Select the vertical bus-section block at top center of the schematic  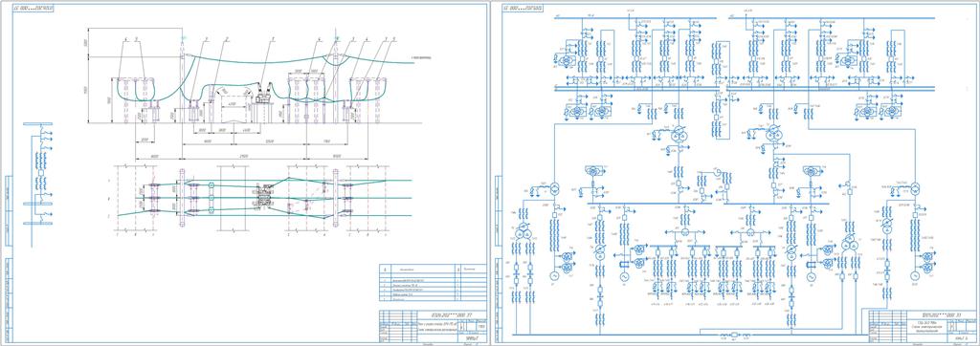pos(721,89)
